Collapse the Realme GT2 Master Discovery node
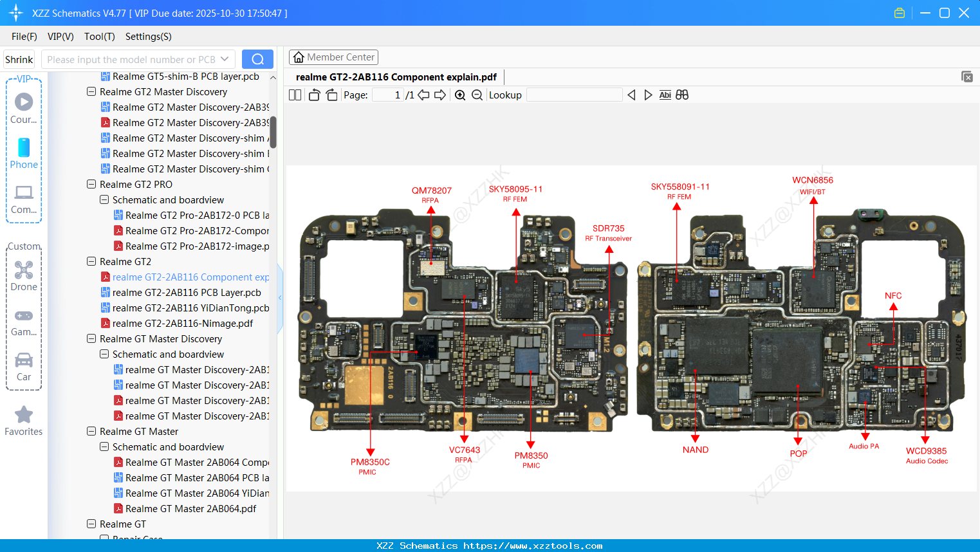Screen dimensions: 980x552 click(91, 91)
